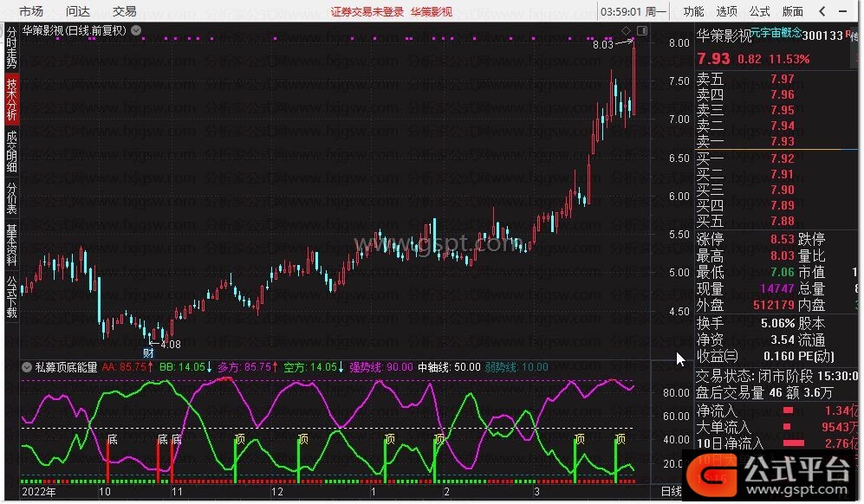
Task: Open 成交明细 sidebar tab
Action: [11, 152]
